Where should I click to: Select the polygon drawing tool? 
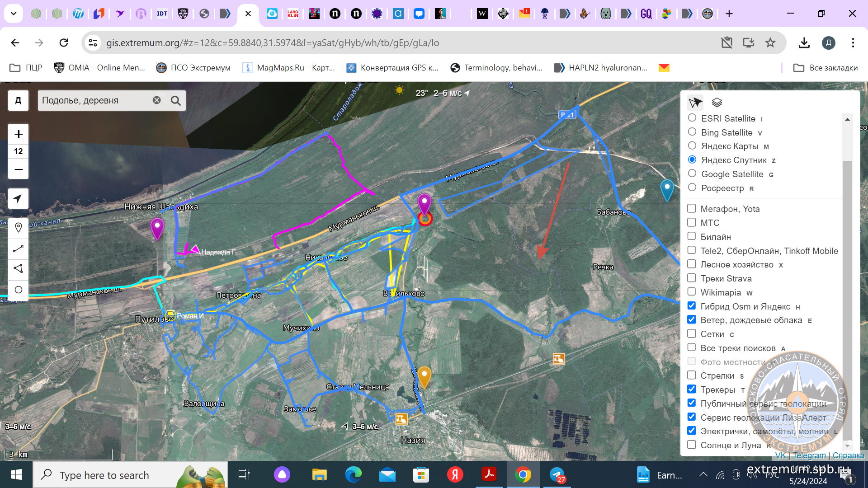[18, 269]
